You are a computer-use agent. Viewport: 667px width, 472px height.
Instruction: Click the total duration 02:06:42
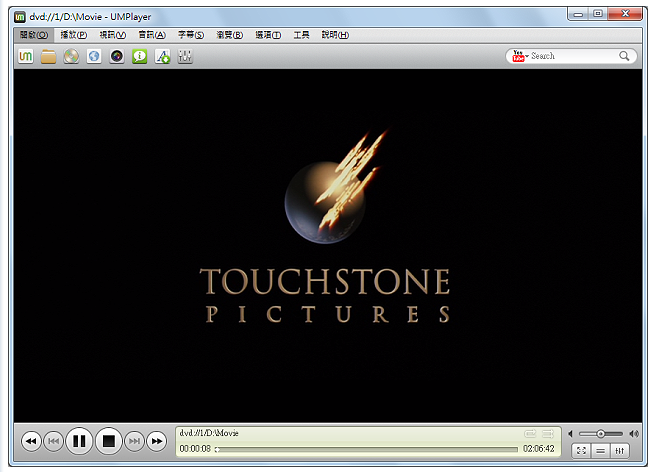pyautogui.click(x=539, y=449)
